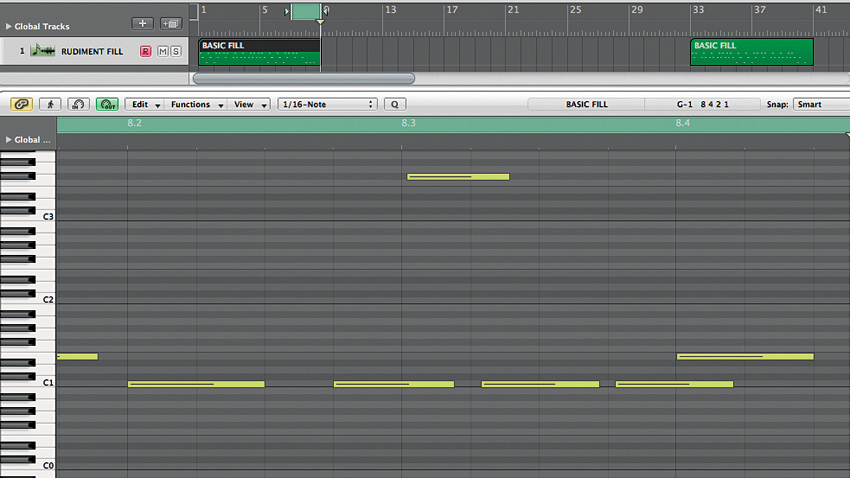
Task: Click bar 25 in the arrange ruler
Action: (x=575, y=10)
